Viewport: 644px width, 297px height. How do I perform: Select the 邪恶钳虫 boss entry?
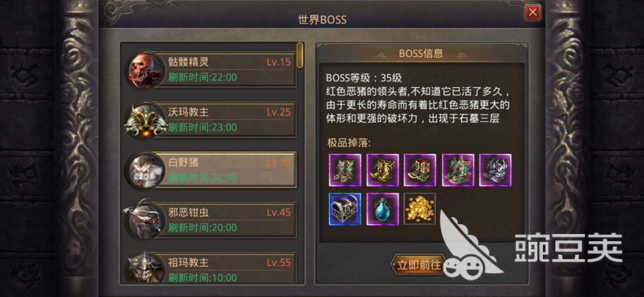pyautogui.click(x=212, y=220)
